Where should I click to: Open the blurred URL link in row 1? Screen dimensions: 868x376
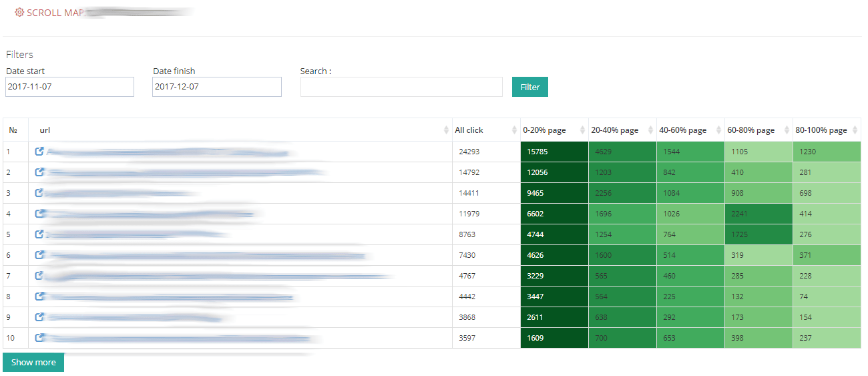pos(170,152)
